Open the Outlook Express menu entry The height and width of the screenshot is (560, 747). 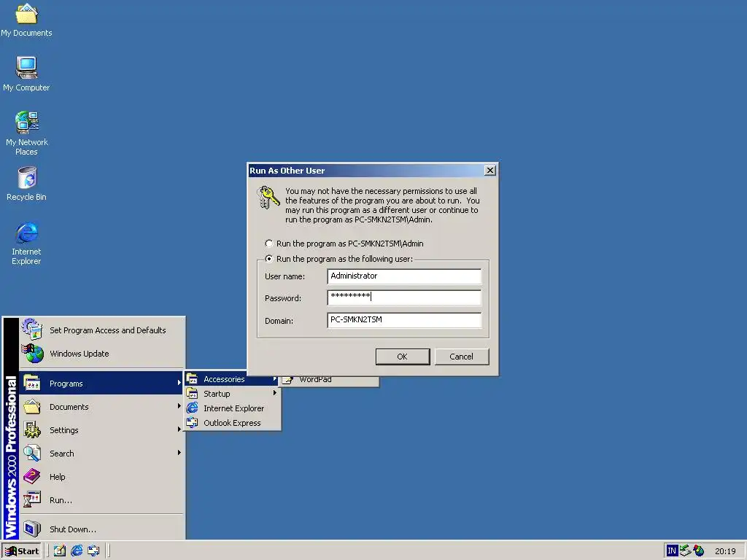(233, 423)
